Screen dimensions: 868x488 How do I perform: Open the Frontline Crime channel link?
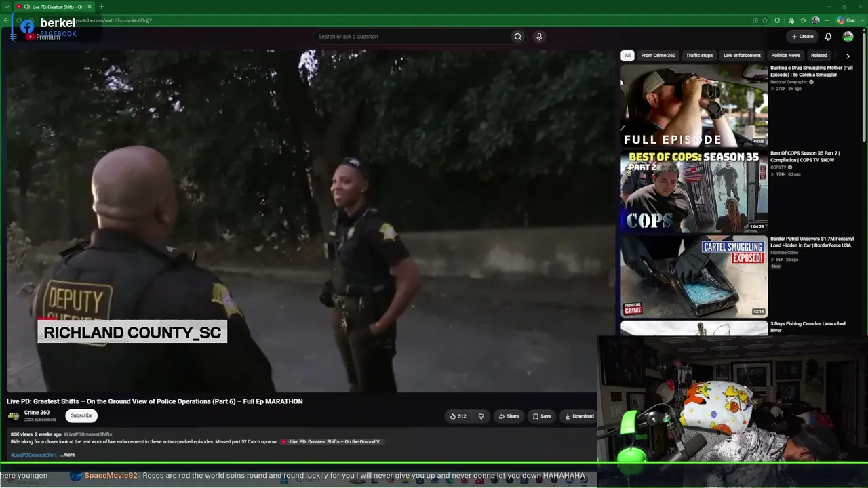(x=786, y=253)
